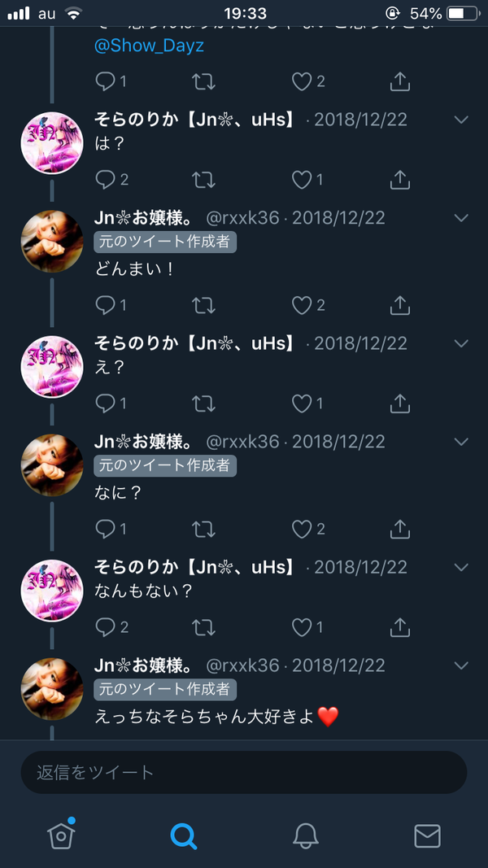Image resolution: width=488 pixels, height=868 pixels.
Task: Like the "は？" tweet
Action: (302, 179)
